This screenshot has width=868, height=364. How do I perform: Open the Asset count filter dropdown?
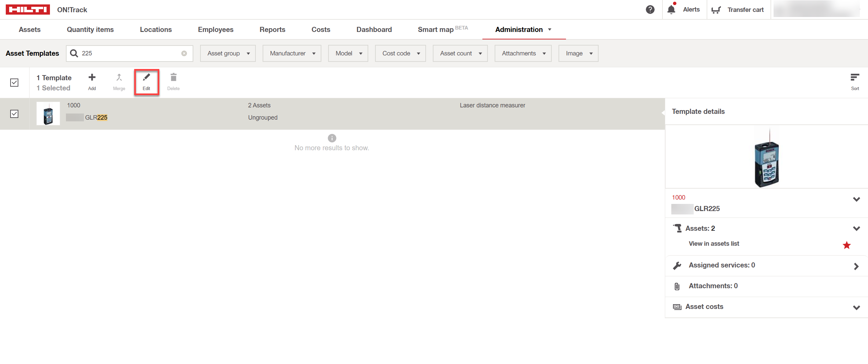[460, 53]
